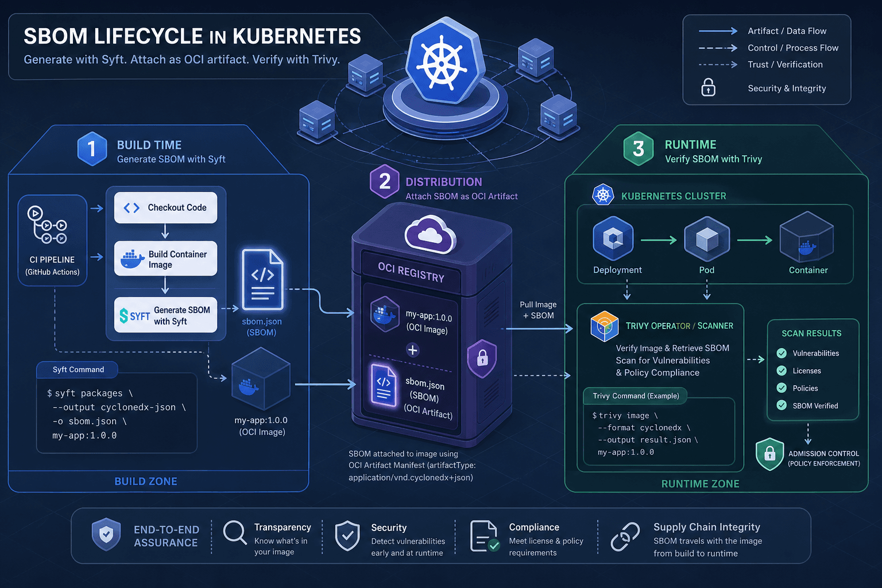Click the Policies check mark
Image resolution: width=882 pixels, height=588 pixels.
pos(782,388)
